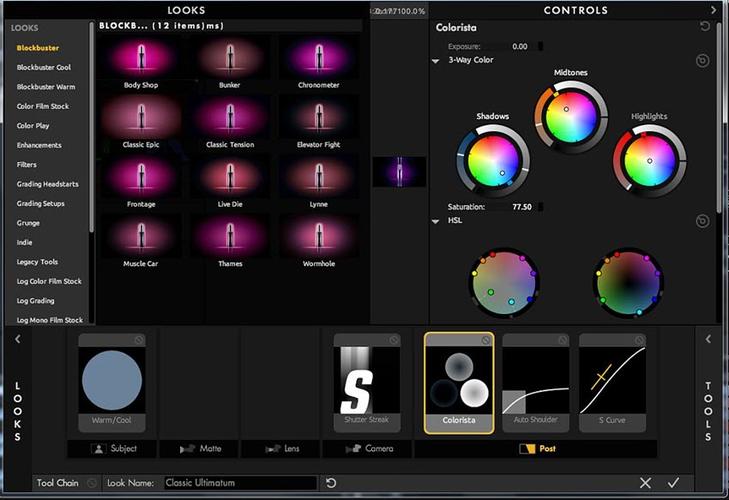This screenshot has height=500, width=729.
Task: Switch to the Subject tab
Action: (x=112, y=449)
